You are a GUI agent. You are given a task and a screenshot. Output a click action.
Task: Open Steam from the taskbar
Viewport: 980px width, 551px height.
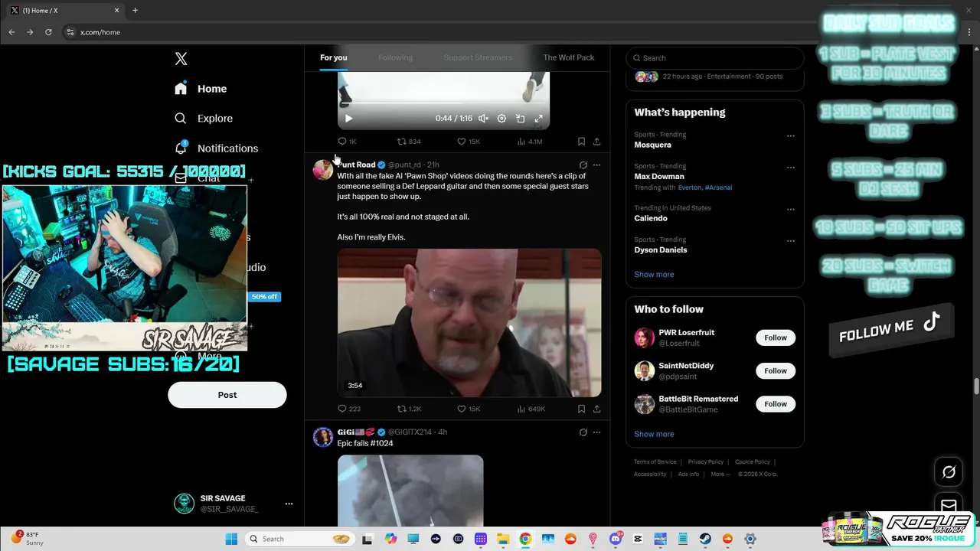pyautogui.click(x=705, y=539)
